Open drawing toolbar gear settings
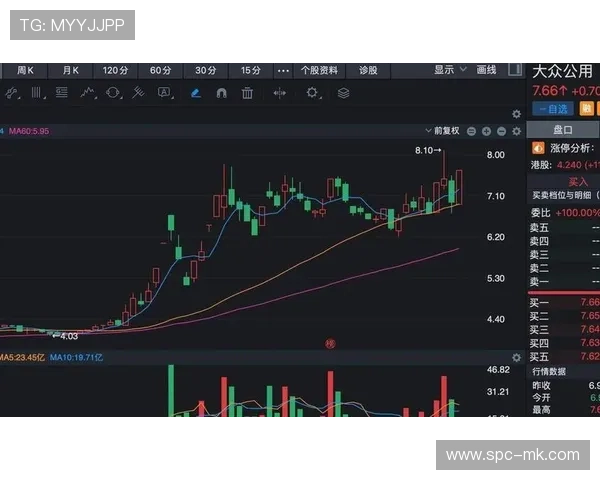 pyautogui.click(x=312, y=93)
